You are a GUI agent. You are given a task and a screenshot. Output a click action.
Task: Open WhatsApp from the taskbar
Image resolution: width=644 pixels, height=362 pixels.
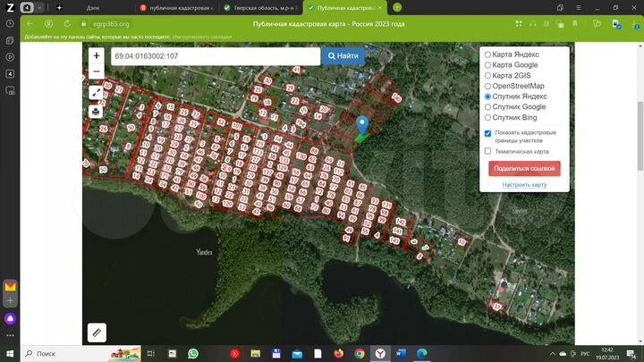[192, 354]
